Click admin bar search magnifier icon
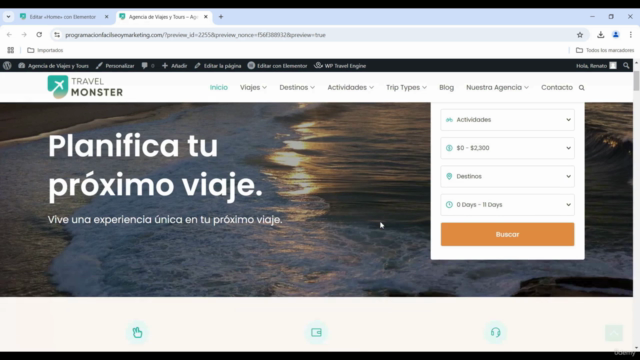Screen dimensions: 640x360 [626, 66]
